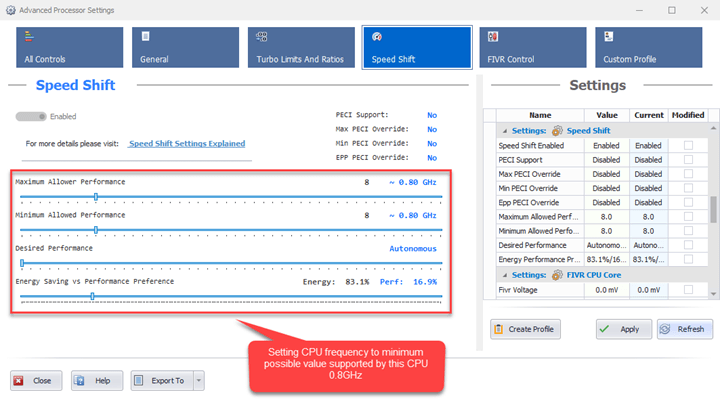720x405 pixels.
Task: Open Help
Action: click(x=97, y=381)
